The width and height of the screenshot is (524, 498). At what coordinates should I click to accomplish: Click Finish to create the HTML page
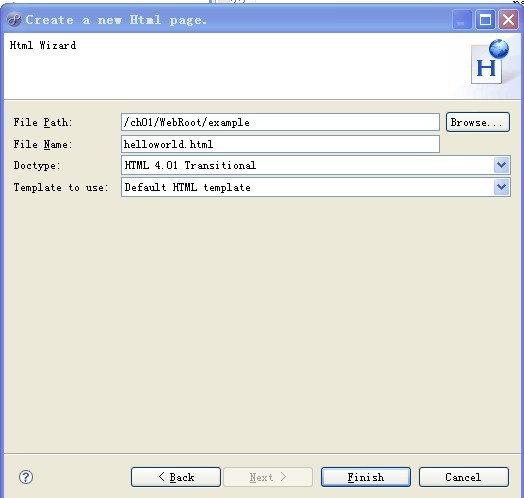click(366, 477)
